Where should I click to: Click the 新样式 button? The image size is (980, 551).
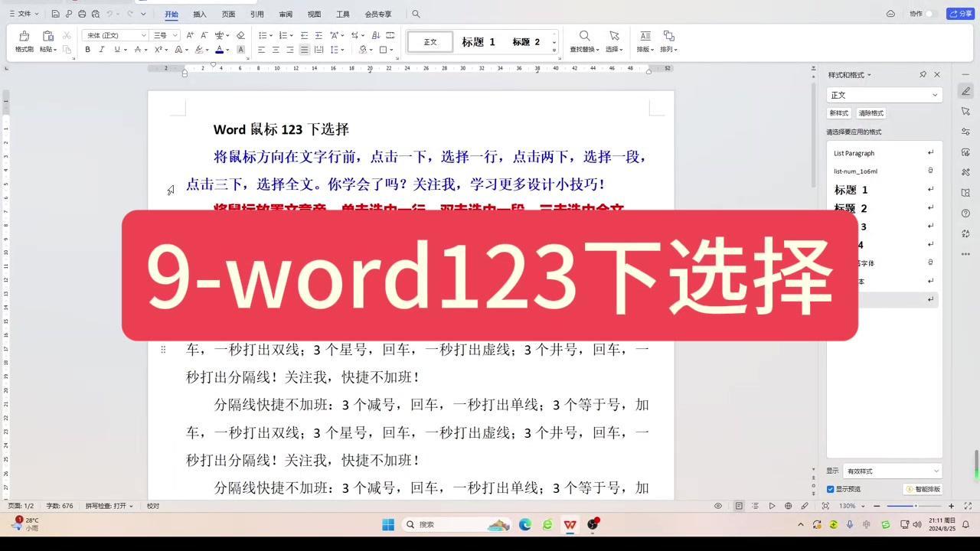pos(838,113)
